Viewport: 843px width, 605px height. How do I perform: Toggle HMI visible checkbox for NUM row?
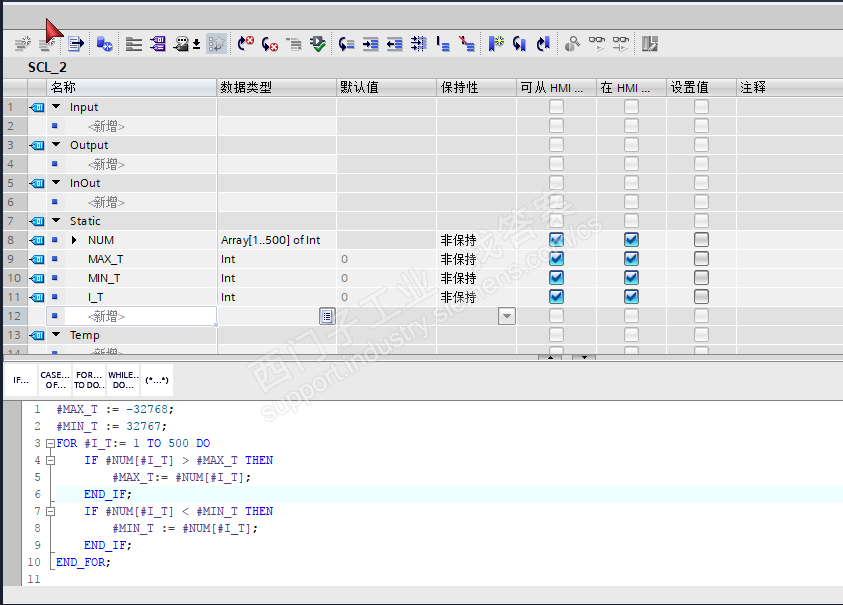(631, 240)
